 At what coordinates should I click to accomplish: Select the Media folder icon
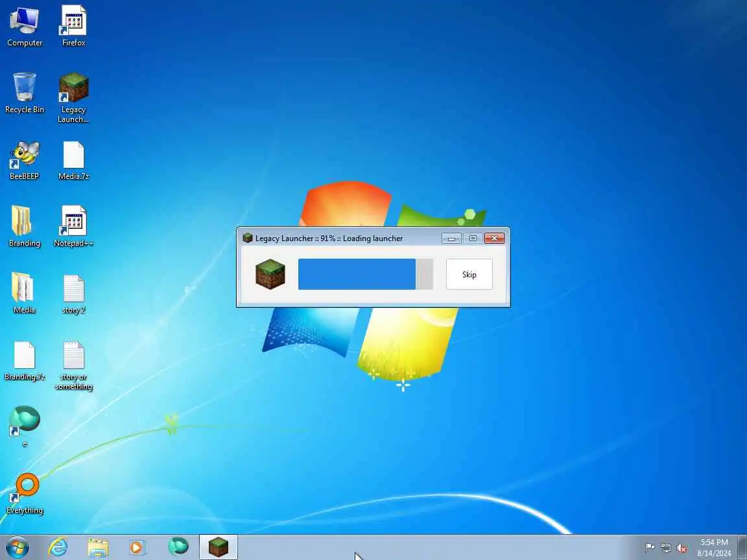point(24,294)
